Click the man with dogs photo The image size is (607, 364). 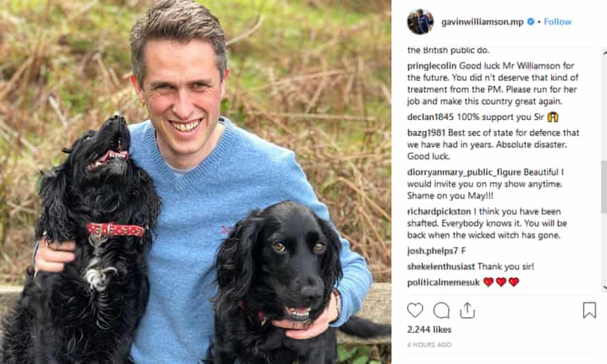196,182
